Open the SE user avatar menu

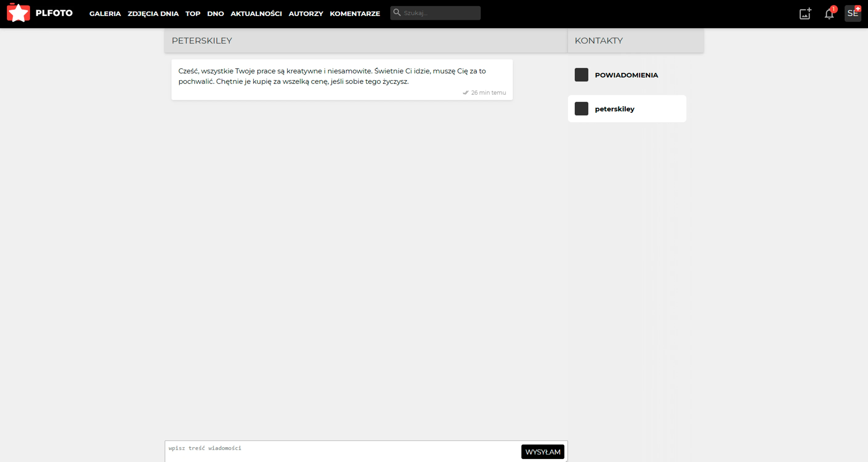pyautogui.click(x=853, y=14)
